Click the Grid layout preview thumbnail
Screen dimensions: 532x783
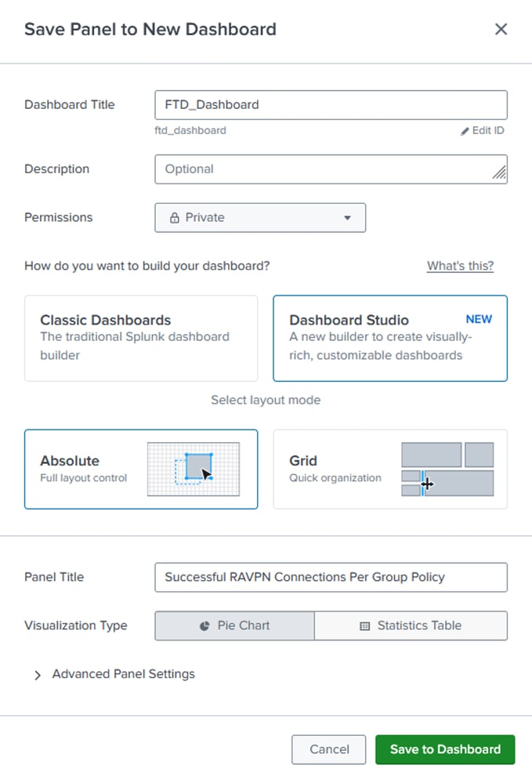(447, 469)
